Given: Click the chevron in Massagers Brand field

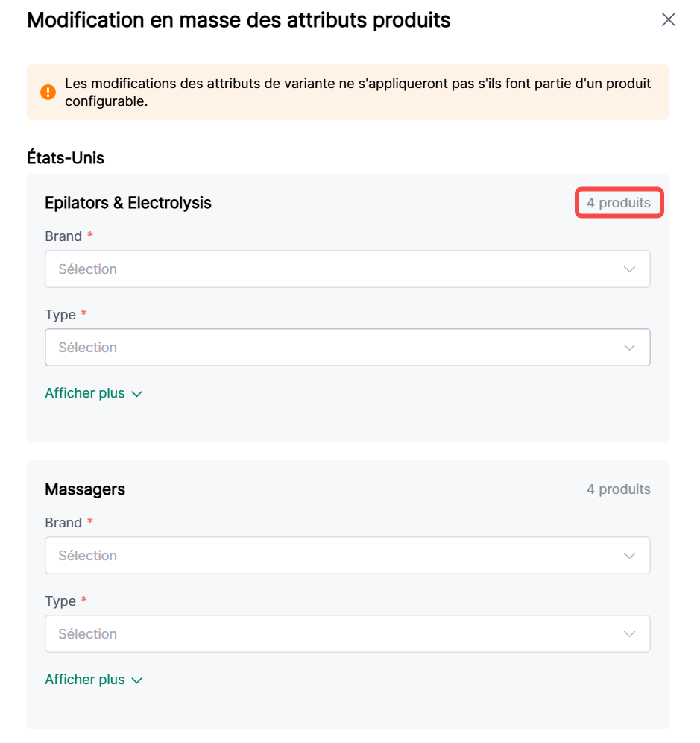Looking at the screenshot, I should [629, 556].
